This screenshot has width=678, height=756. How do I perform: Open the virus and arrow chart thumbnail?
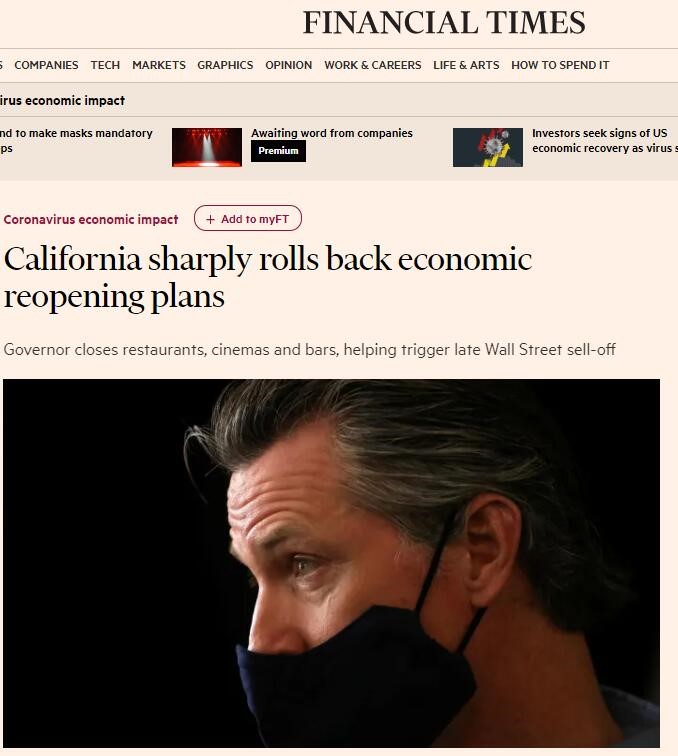tap(488, 147)
